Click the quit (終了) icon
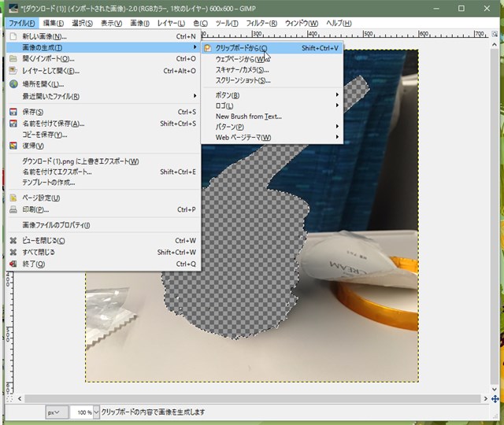The image size is (504, 425). pos(13,264)
